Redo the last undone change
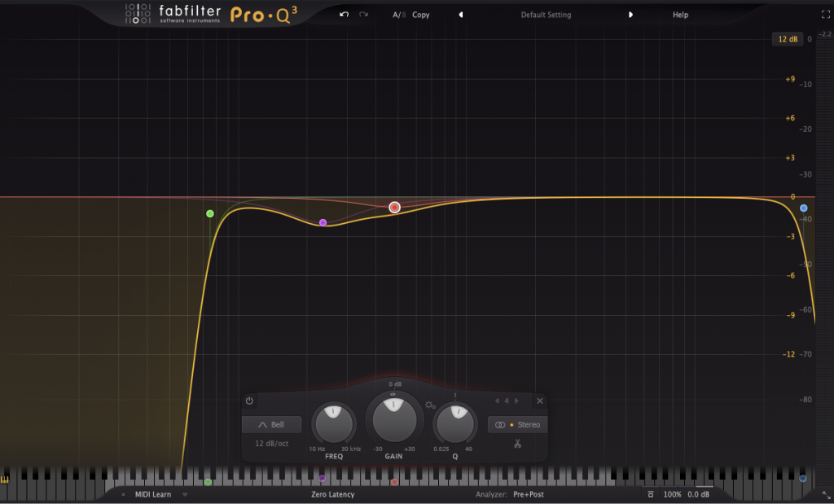834x504 pixels. tap(364, 15)
